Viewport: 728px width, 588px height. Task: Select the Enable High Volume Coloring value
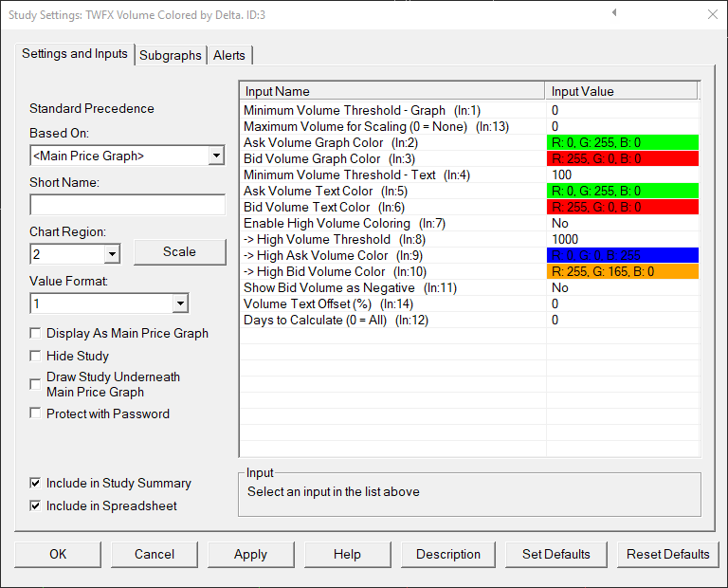[x=623, y=223]
